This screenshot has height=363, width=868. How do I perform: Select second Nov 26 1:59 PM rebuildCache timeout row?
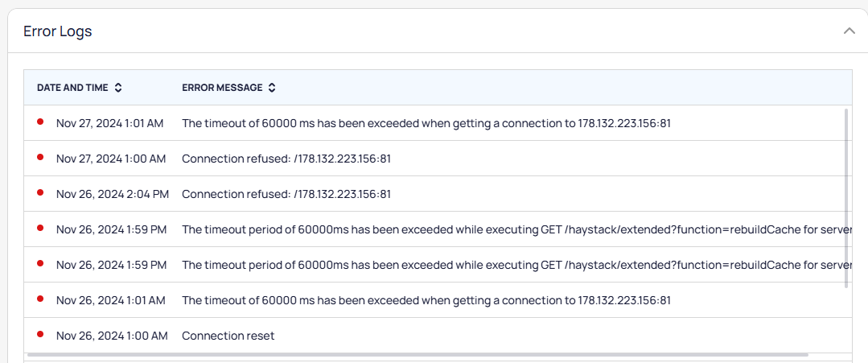[438, 265]
